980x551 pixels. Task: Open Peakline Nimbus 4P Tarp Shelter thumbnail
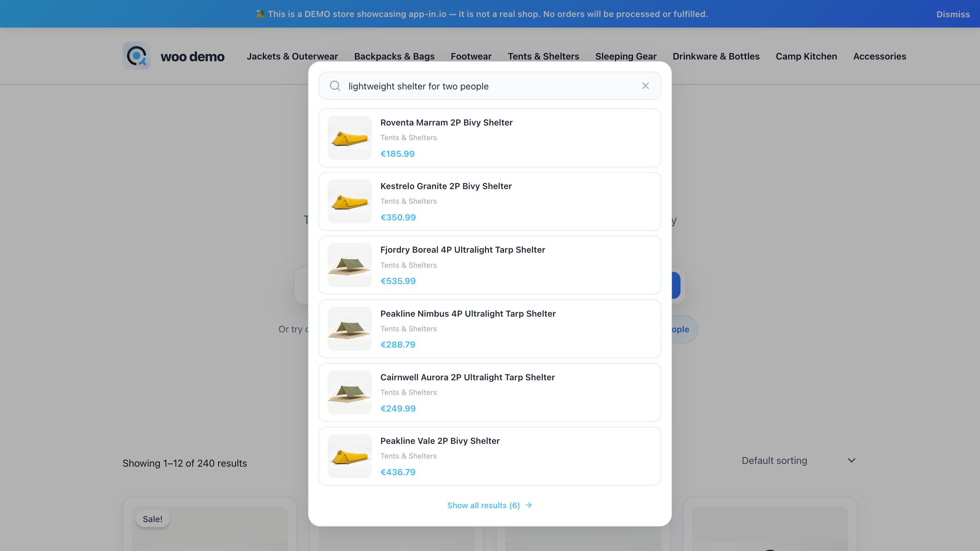click(x=349, y=329)
